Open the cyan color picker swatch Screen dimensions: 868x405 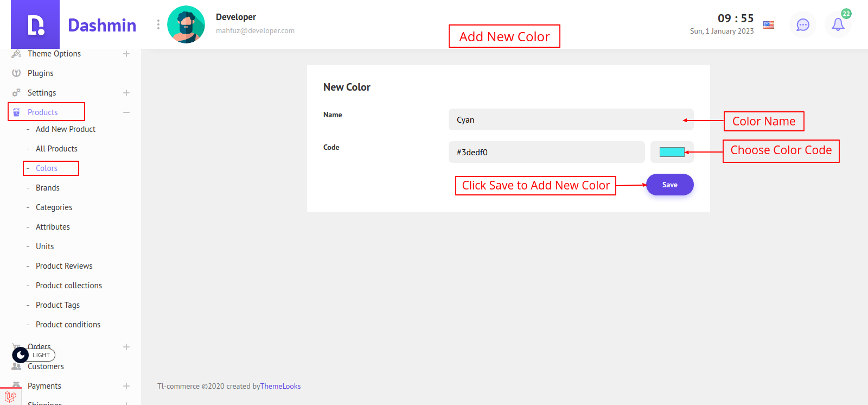(x=672, y=152)
